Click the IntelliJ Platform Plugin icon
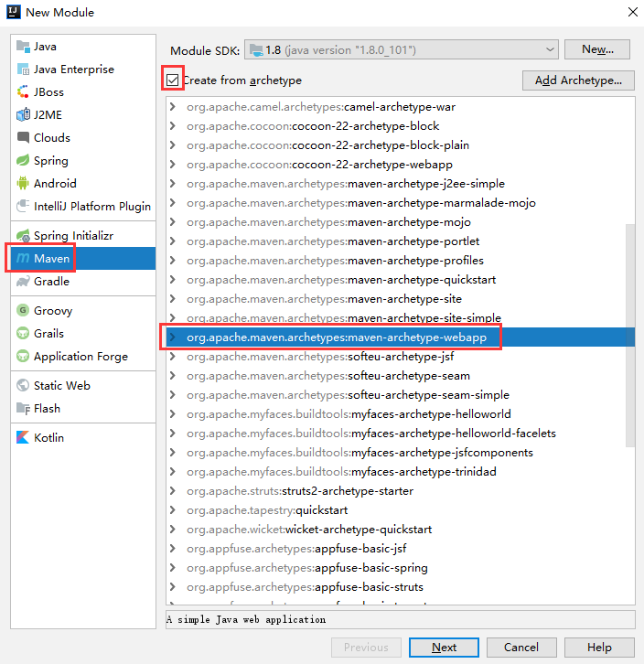644x664 pixels. (23, 206)
